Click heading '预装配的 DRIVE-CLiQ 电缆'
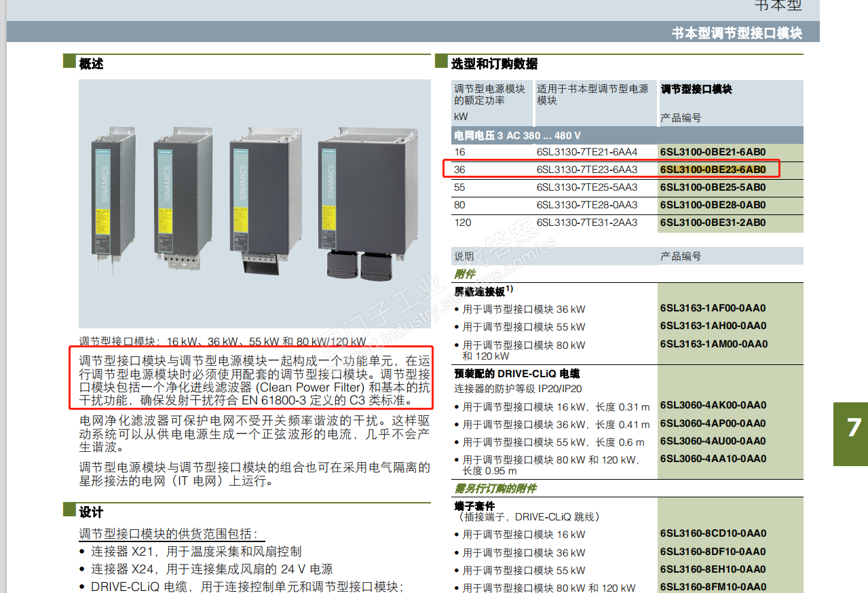 pyautogui.click(x=516, y=374)
